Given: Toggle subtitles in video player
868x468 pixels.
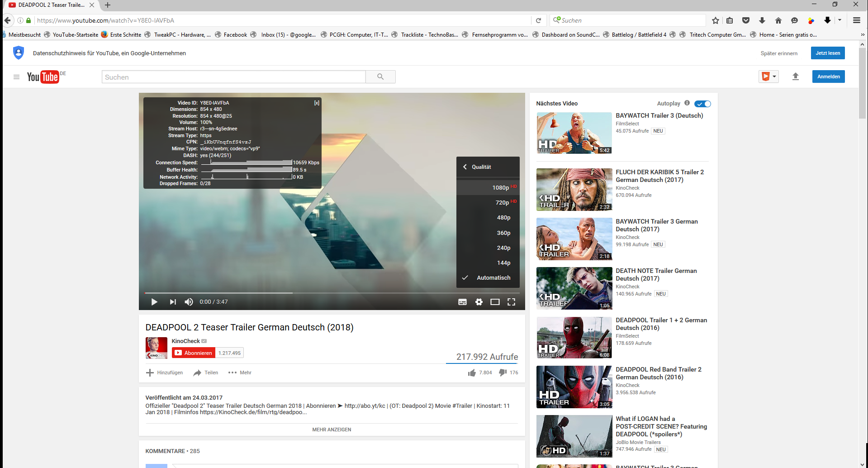Looking at the screenshot, I should click(x=462, y=302).
